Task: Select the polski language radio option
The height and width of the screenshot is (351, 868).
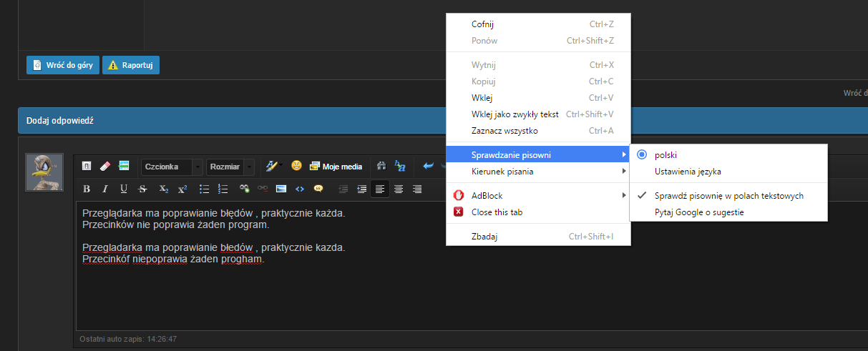Action: click(642, 154)
